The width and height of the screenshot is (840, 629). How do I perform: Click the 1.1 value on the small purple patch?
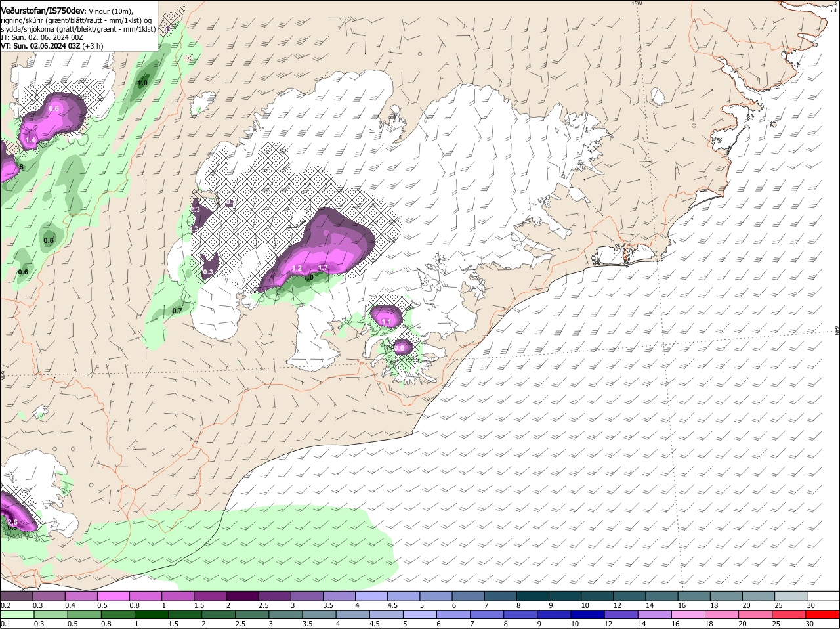(387, 322)
